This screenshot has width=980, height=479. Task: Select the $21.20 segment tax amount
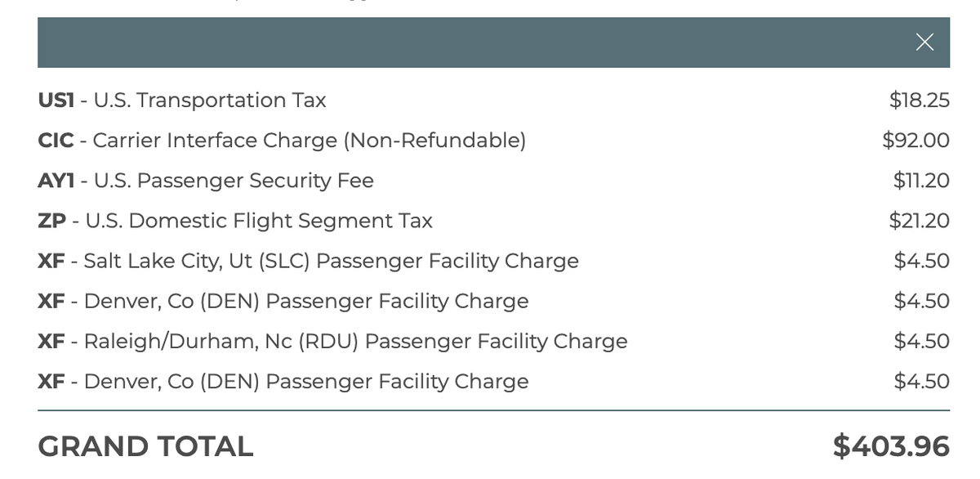tap(920, 221)
